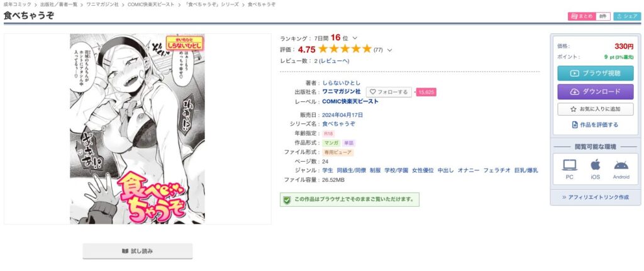Click the まとめ icon button

click(582, 16)
